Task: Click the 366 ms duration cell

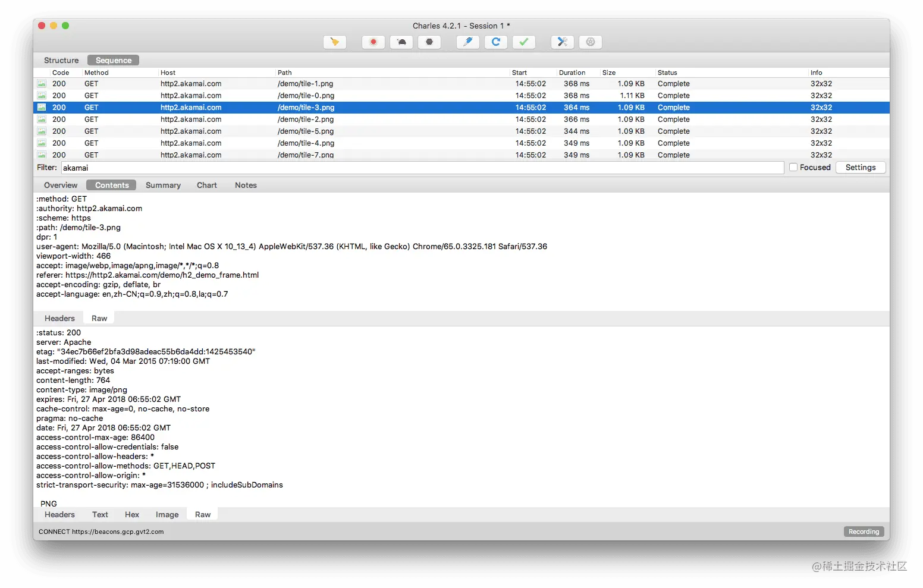Action: [x=576, y=120]
